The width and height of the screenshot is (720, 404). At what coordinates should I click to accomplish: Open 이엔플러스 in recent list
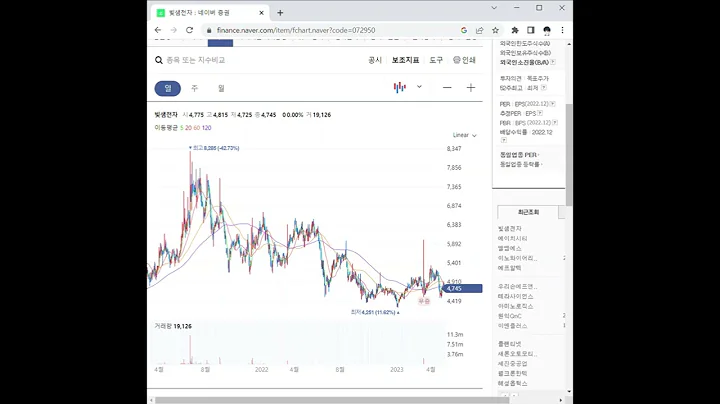tap(512, 325)
